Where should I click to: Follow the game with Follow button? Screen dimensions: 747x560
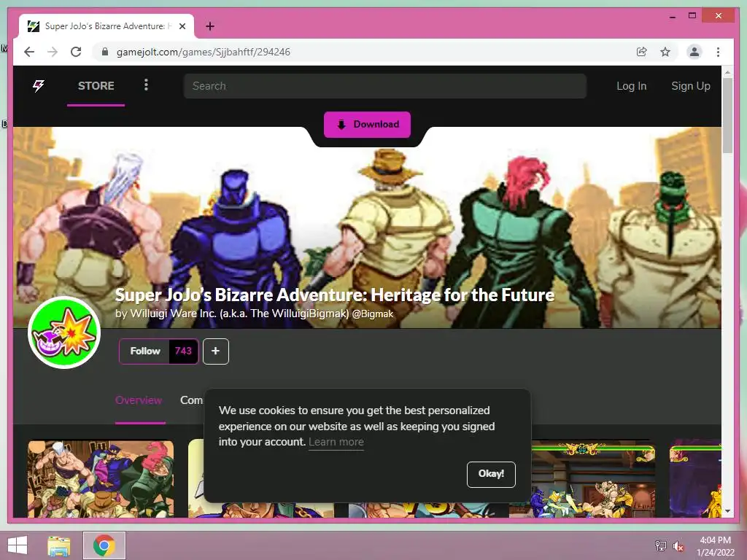pos(145,351)
